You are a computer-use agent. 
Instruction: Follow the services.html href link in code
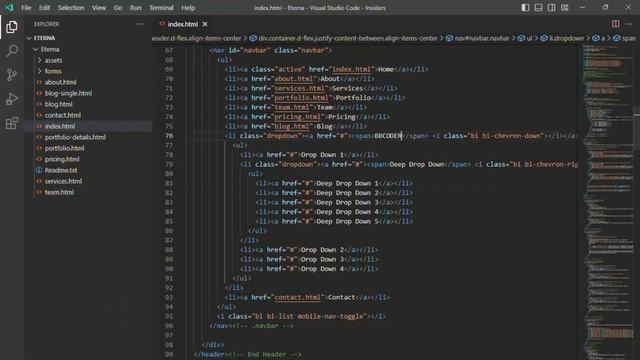(299, 88)
